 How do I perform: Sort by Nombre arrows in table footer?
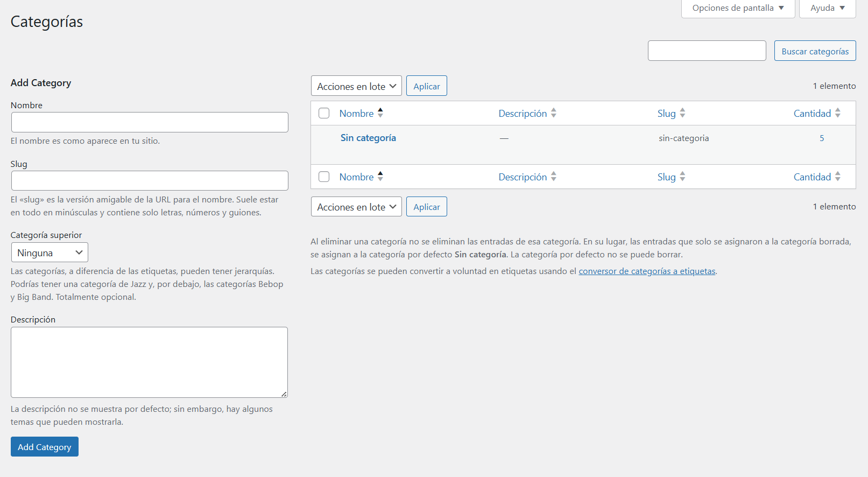[x=380, y=177]
